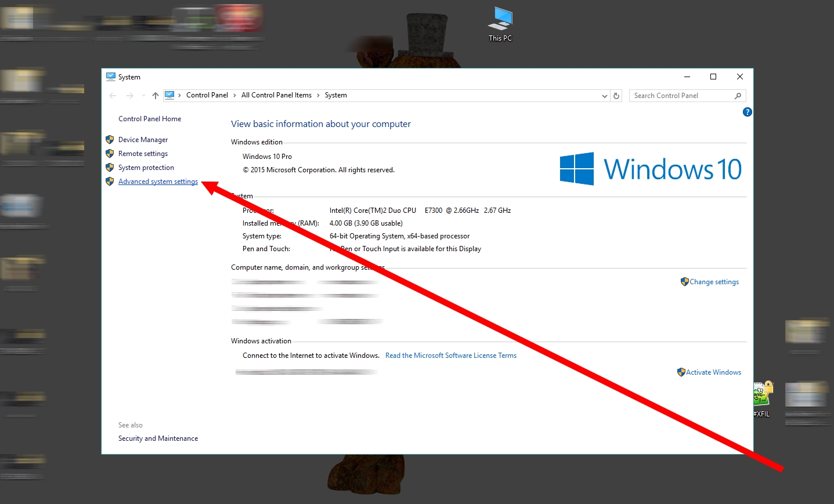Click the Remote settings shield icon

click(x=110, y=153)
